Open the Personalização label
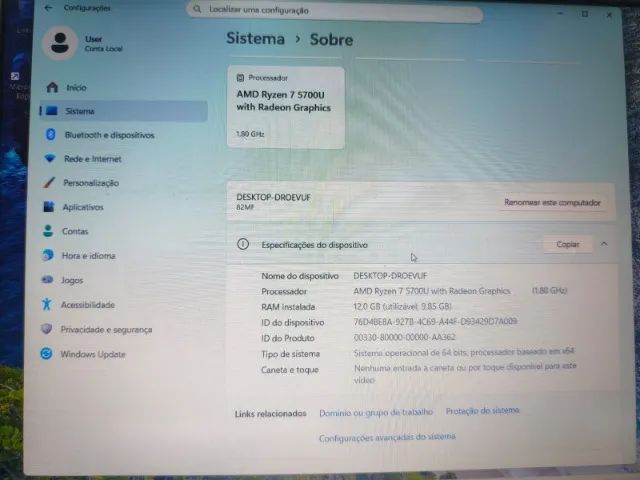 91,183
